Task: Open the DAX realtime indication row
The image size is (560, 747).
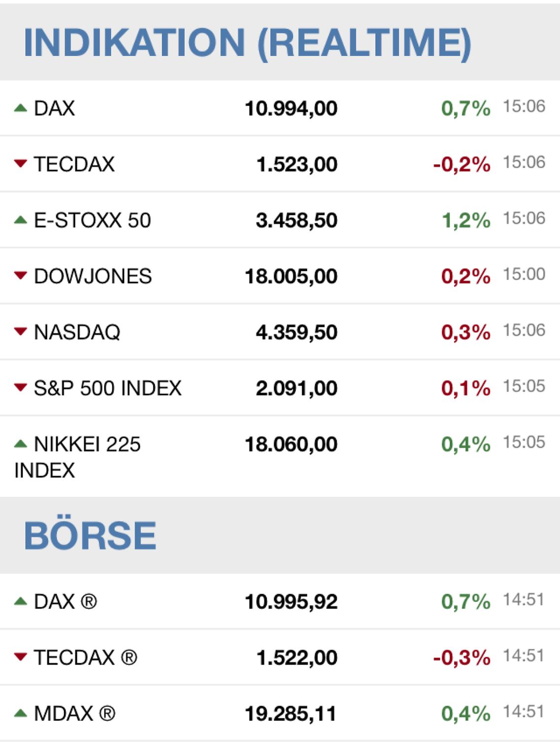Action: [54, 108]
